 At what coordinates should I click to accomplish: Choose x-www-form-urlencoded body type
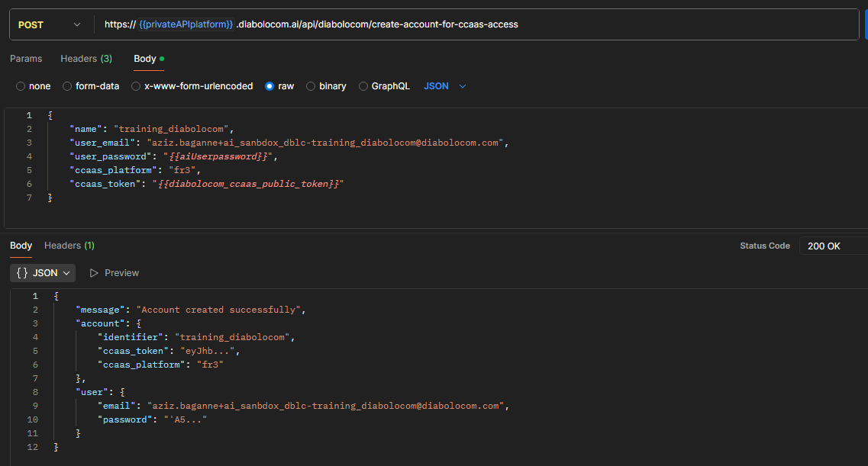[136, 86]
